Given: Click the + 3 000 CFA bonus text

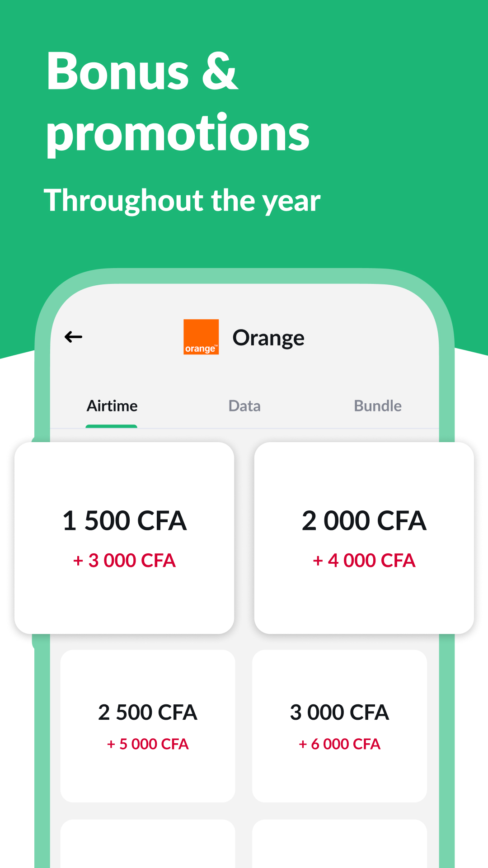Looking at the screenshot, I should click(124, 561).
